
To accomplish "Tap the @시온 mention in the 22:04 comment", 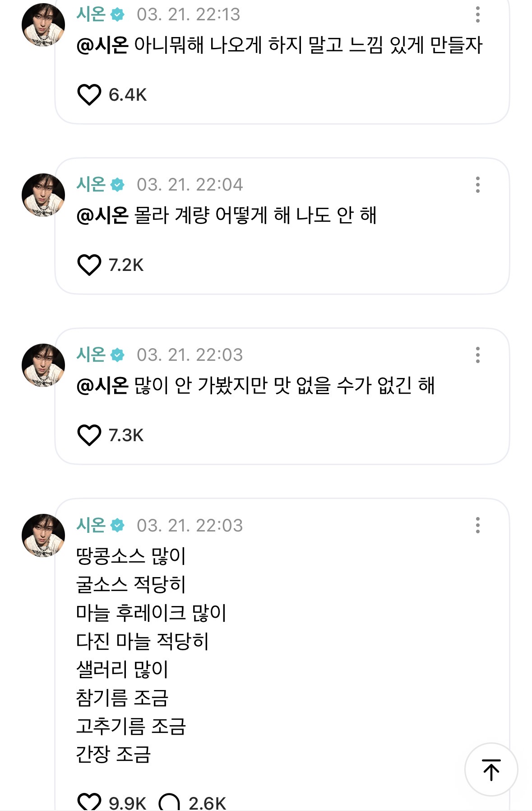I will (x=102, y=215).
